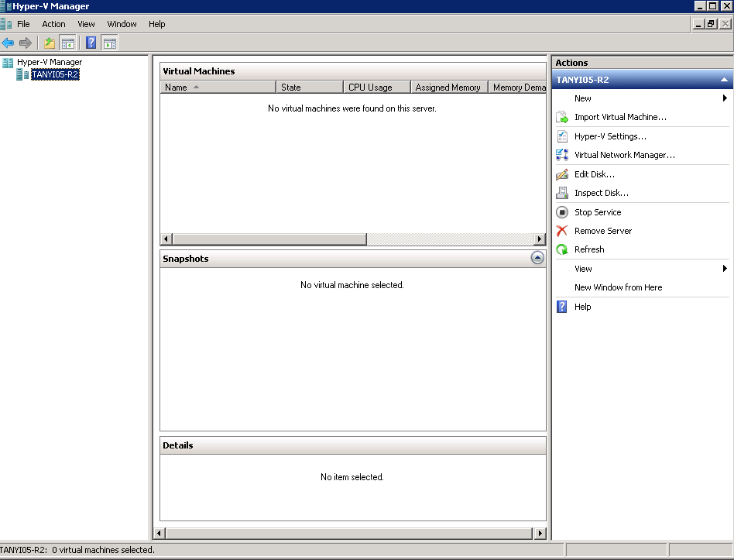Open the Window menu
The image size is (734, 560).
(122, 24)
